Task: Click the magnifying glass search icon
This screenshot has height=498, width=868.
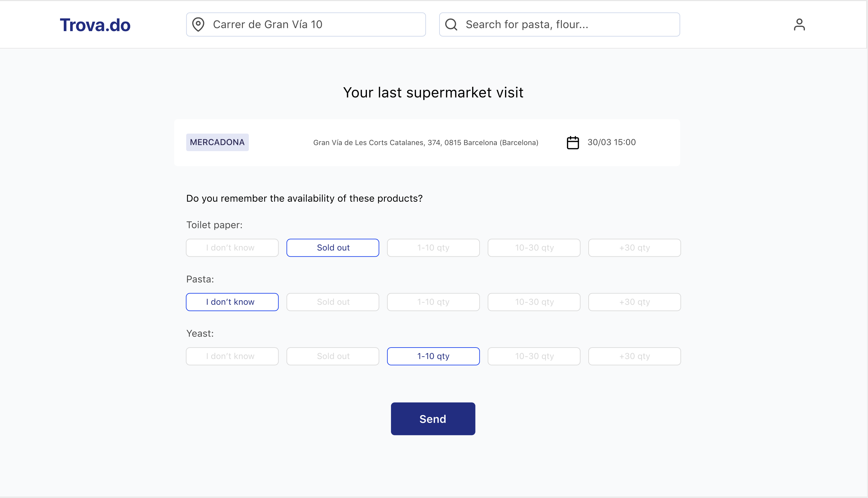Action: 451,25
